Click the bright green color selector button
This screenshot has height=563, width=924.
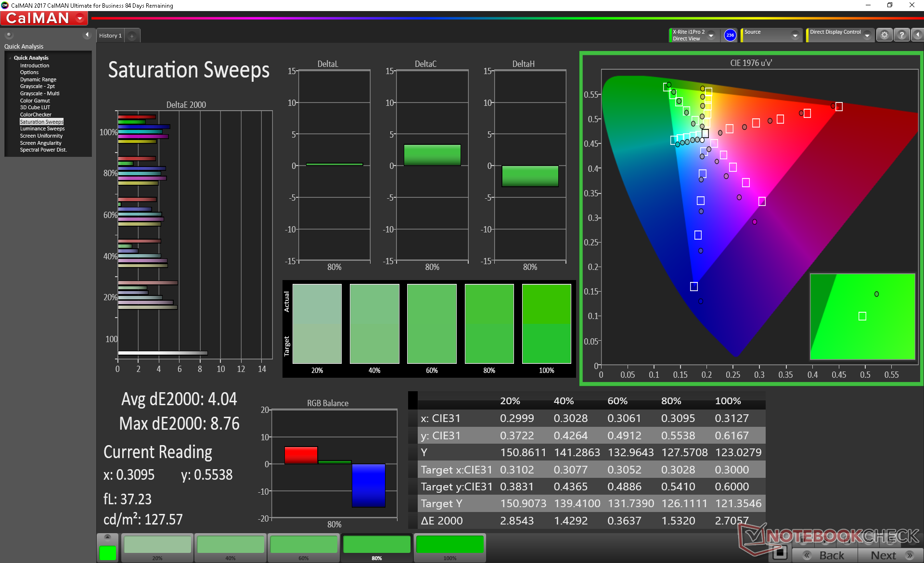[x=107, y=553]
